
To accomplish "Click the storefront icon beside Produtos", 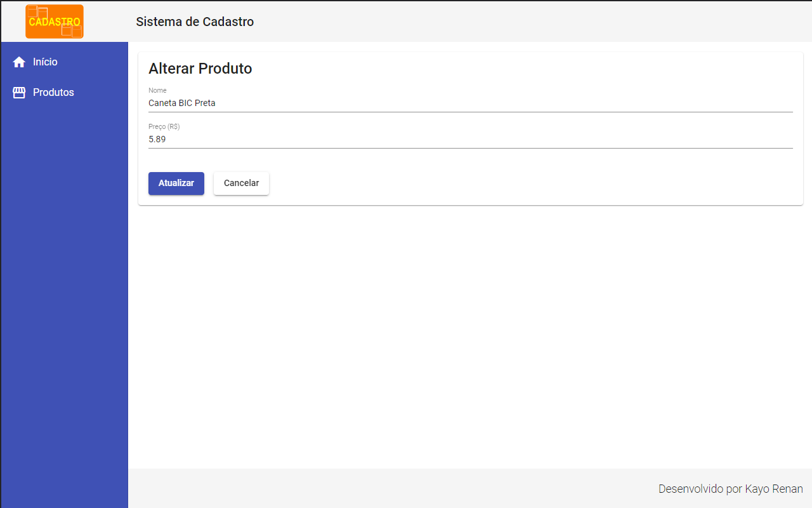I will 19,92.
